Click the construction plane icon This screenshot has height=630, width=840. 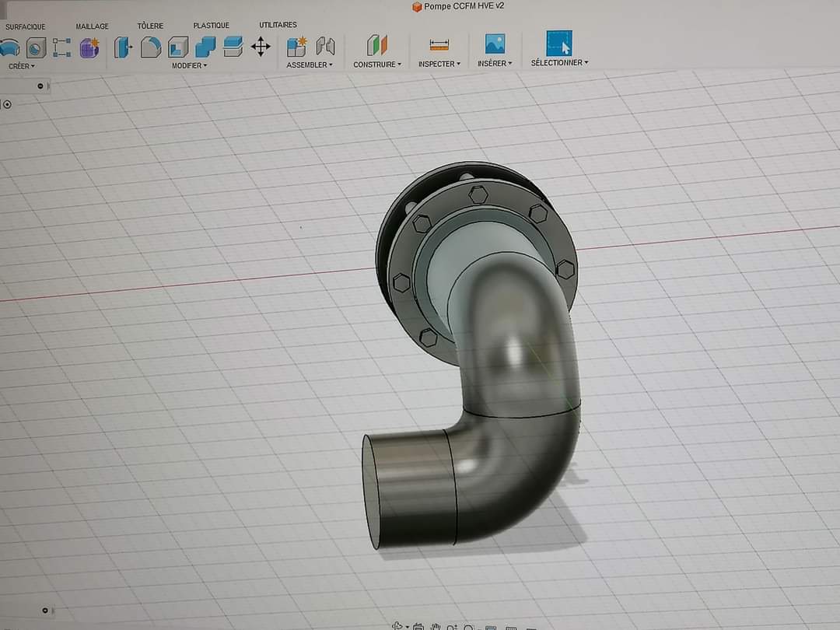tap(377, 45)
